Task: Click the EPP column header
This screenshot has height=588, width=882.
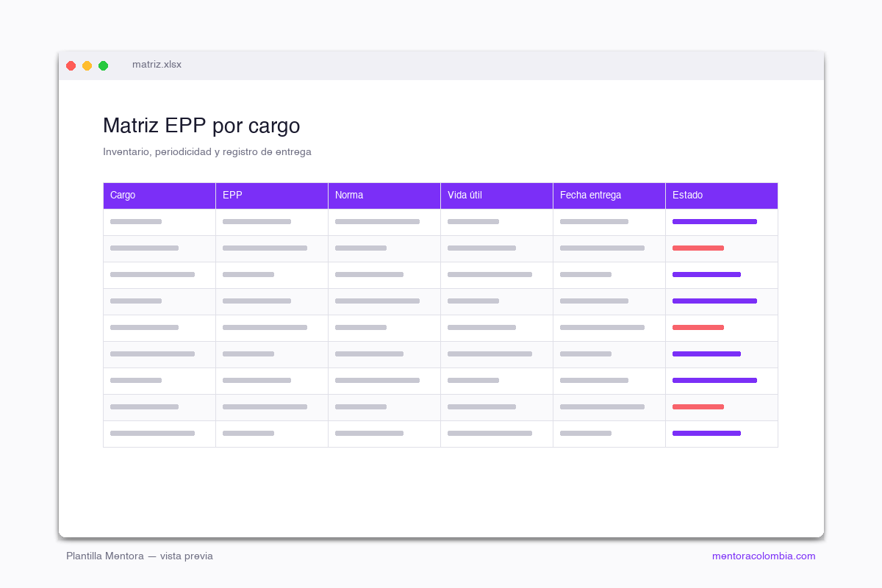Action: (272, 196)
